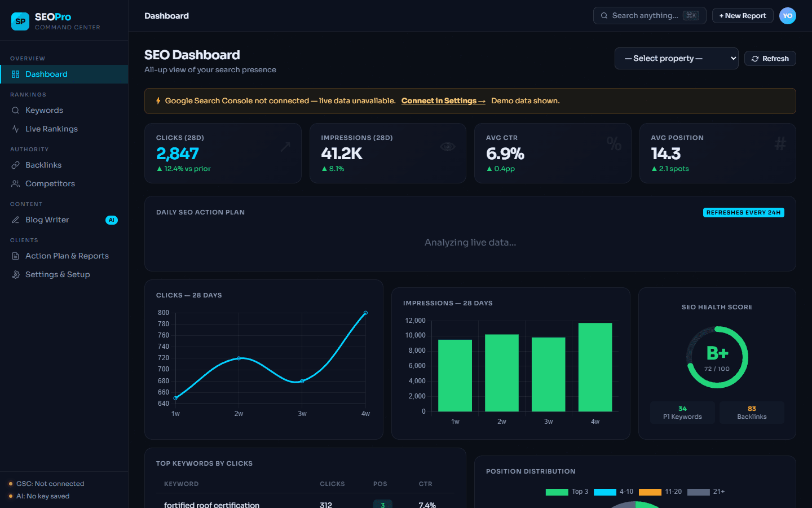Viewport: 812px width, 508px height.
Task: Click the P1 Keywords stat tile
Action: [x=682, y=413]
